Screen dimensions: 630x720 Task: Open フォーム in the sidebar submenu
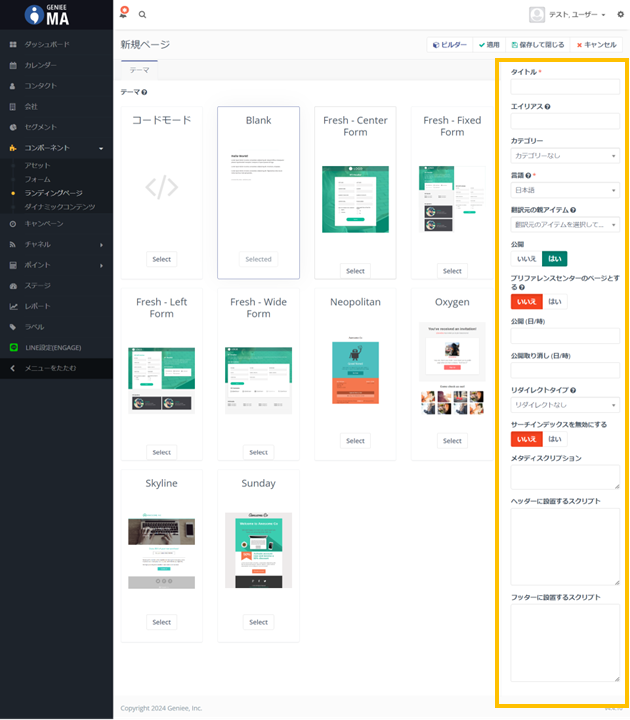click(37, 179)
